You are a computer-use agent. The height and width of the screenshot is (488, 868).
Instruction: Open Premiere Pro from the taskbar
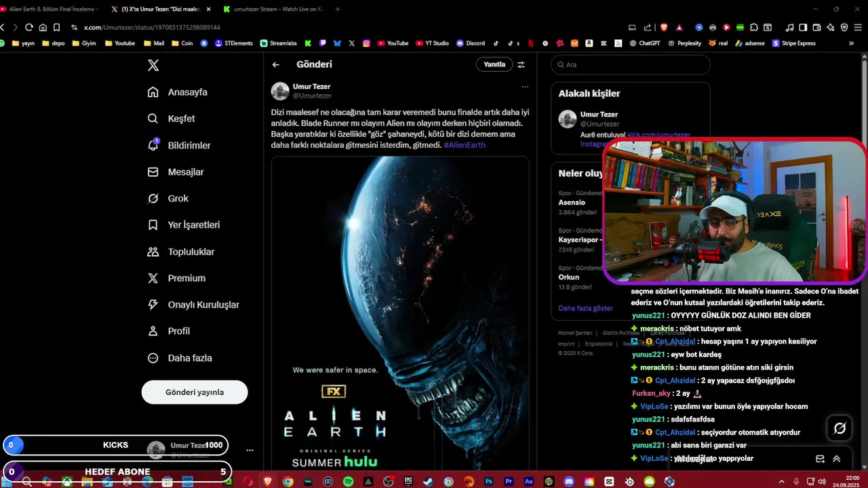pos(509,481)
